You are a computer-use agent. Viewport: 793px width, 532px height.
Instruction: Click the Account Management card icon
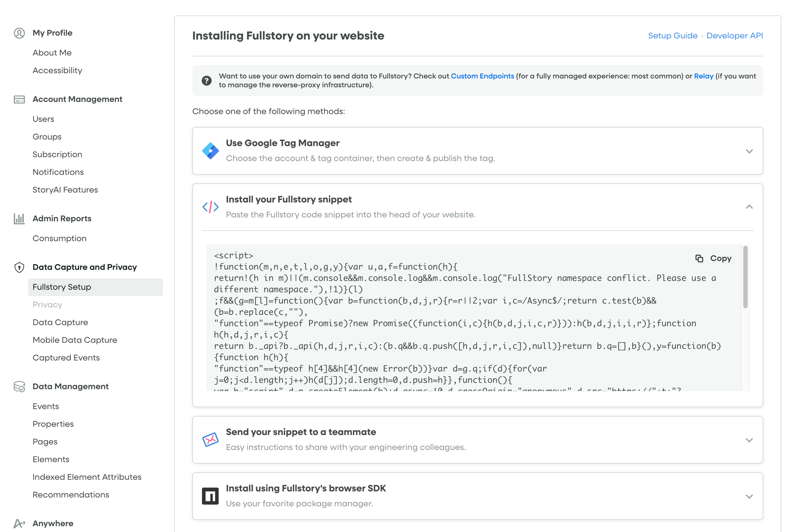click(19, 99)
